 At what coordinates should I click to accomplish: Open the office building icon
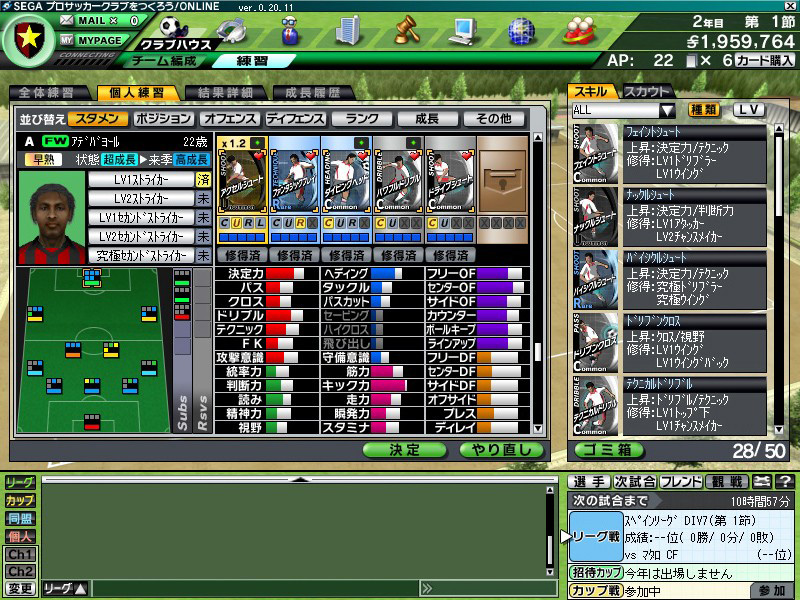[348, 31]
